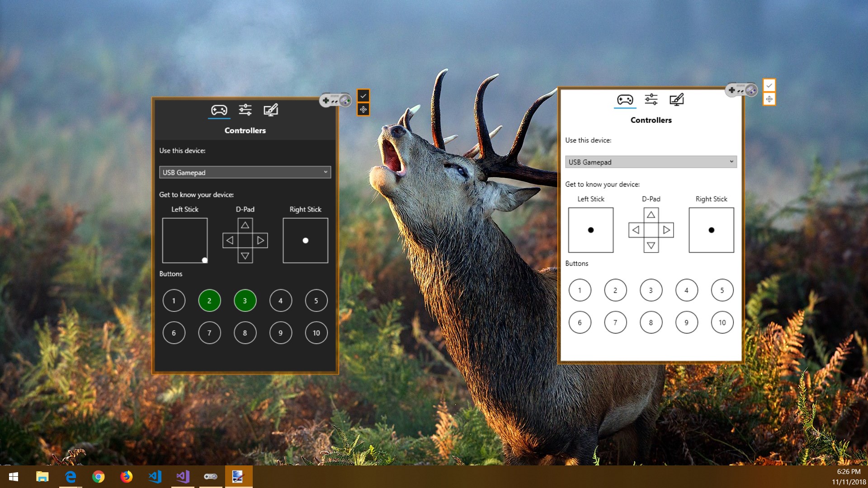Expand USB Gamepad dropdown in light window
This screenshot has width=868, height=488.
click(651, 162)
